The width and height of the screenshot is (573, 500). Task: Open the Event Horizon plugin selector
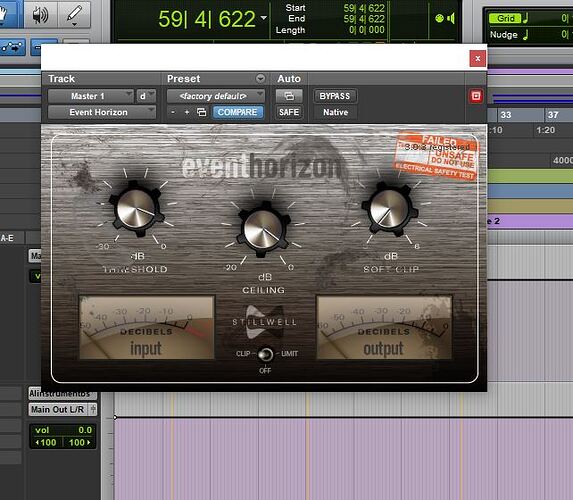tap(102, 112)
